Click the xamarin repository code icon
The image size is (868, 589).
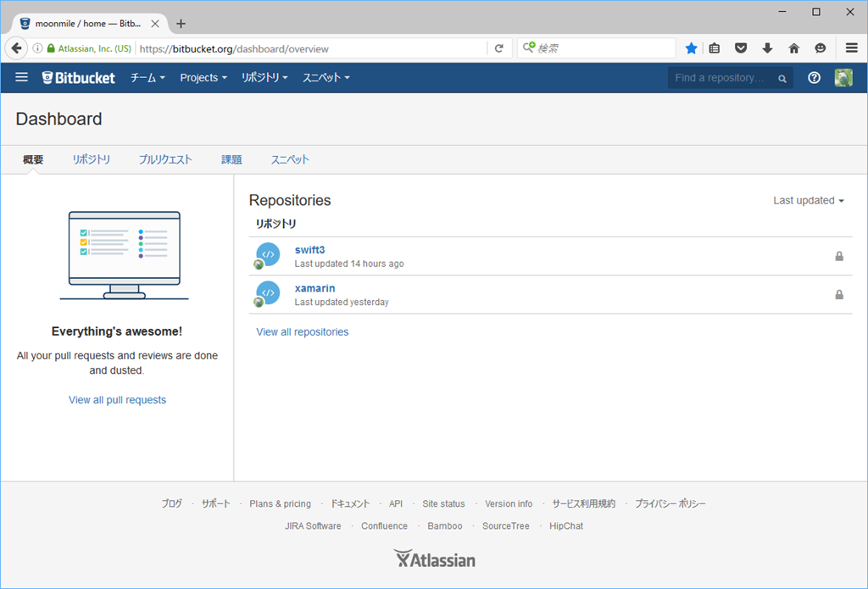[x=268, y=293]
